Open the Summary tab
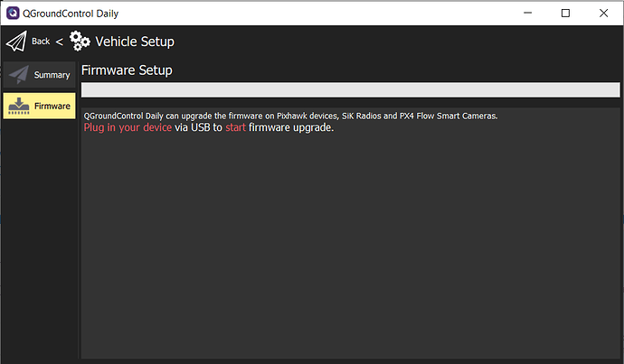 [x=39, y=75]
